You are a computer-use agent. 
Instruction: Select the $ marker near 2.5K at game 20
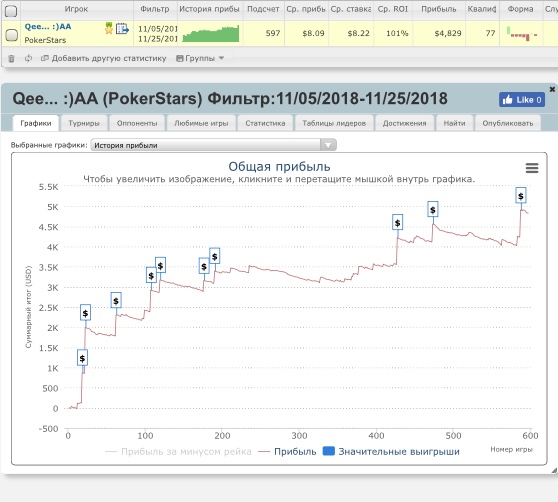pyautogui.click(x=85, y=313)
